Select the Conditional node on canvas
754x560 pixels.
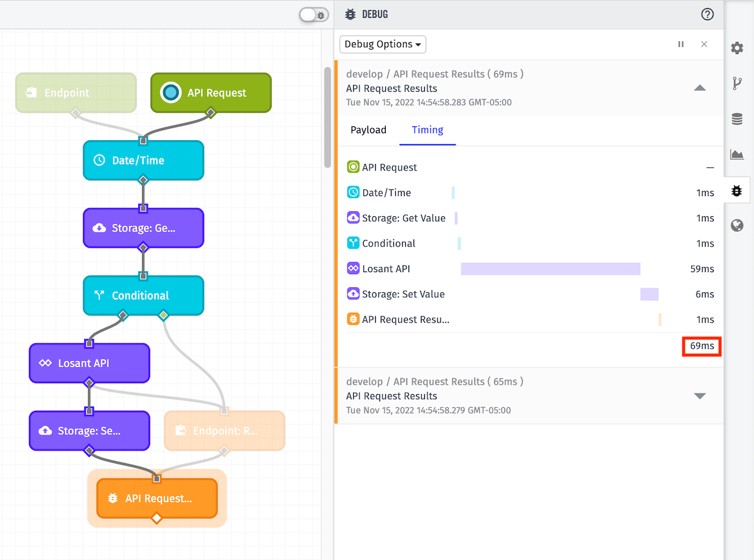143,295
